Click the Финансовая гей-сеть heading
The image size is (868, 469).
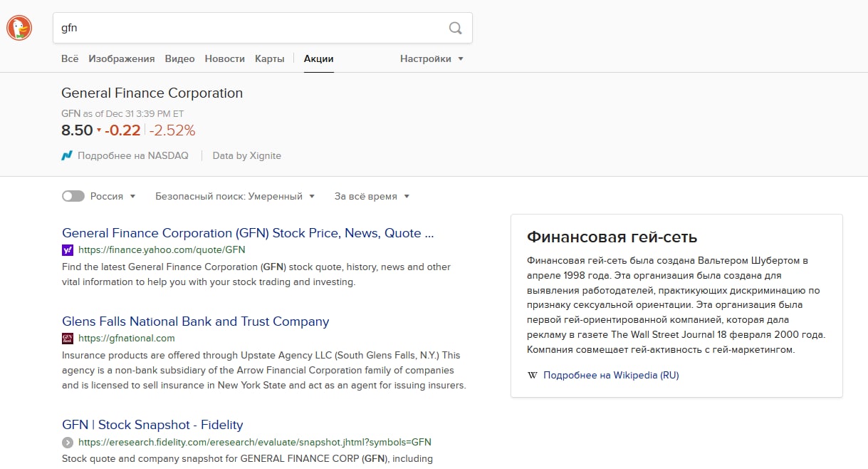[x=612, y=237]
